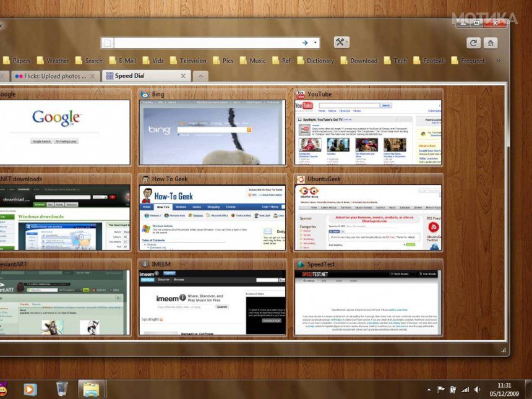Show hidden tray icons arrow
This screenshot has width=532, height=399.
pos(429,390)
